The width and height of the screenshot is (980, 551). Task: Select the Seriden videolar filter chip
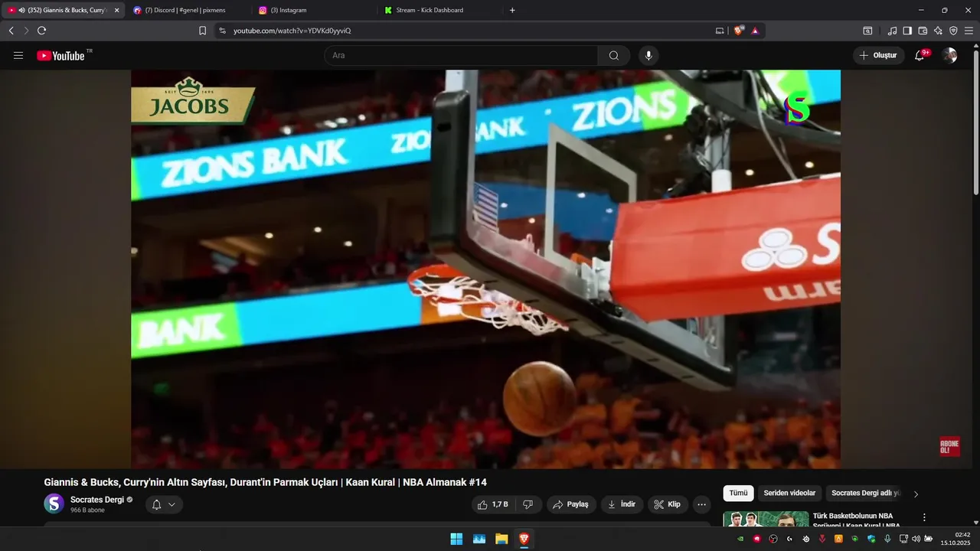(x=789, y=494)
